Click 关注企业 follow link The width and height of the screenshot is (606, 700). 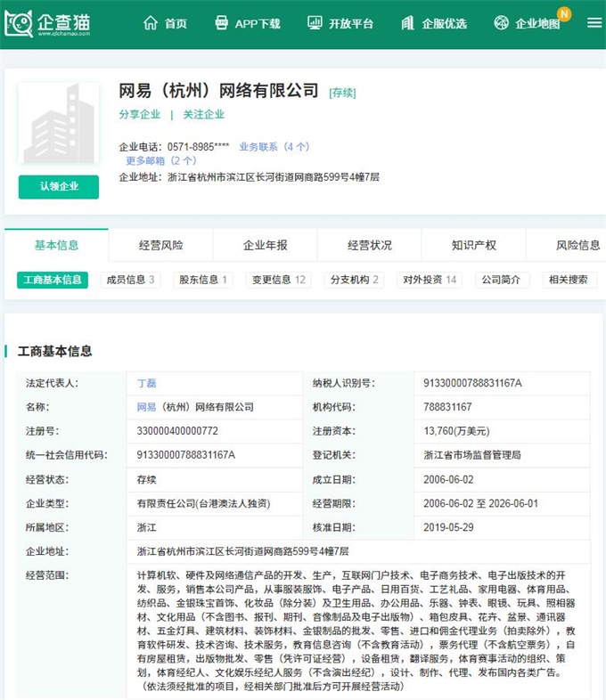coord(204,115)
